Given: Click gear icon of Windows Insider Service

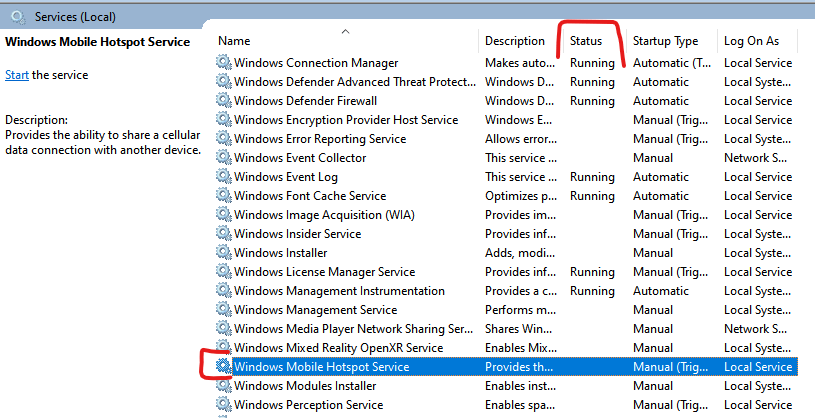Looking at the screenshot, I should click(x=224, y=233).
